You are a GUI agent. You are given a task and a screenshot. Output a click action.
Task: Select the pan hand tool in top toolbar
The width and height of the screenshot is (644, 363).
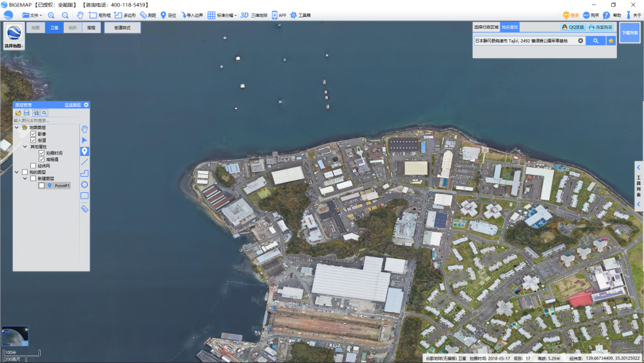(80, 15)
